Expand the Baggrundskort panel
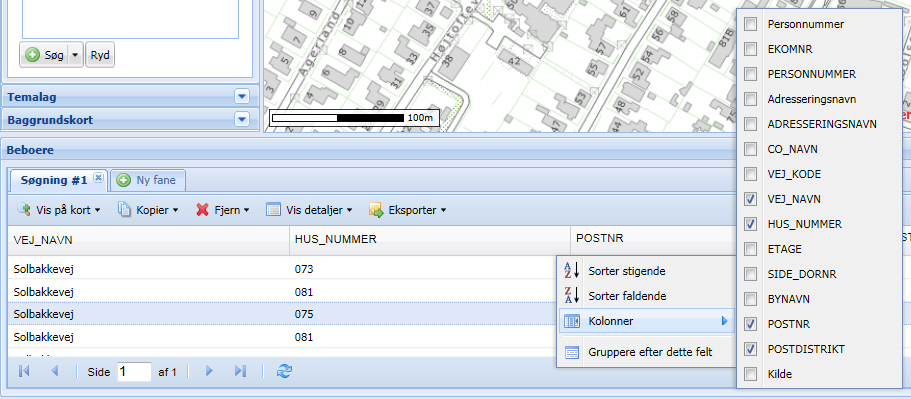911x399 pixels. coord(242,120)
